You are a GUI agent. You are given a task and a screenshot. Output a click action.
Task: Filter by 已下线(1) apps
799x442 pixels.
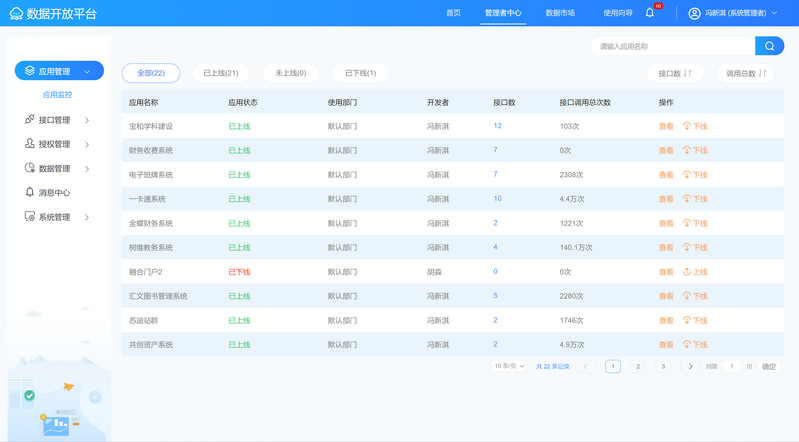pos(360,73)
